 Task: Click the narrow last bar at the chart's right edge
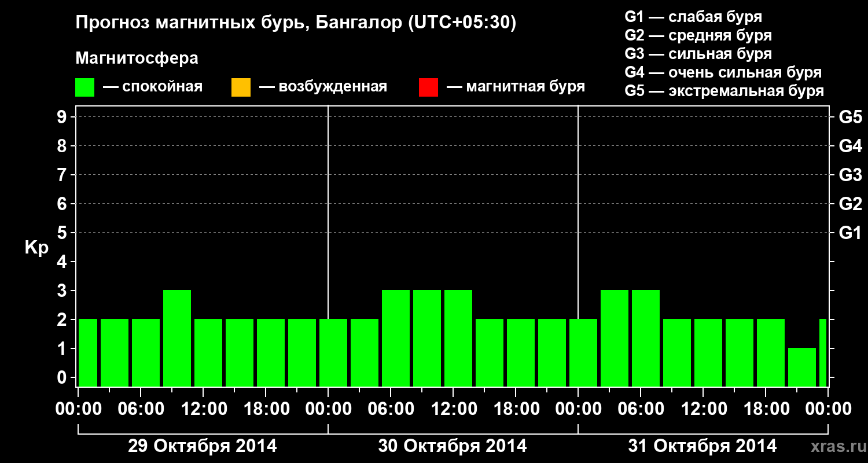(823, 352)
